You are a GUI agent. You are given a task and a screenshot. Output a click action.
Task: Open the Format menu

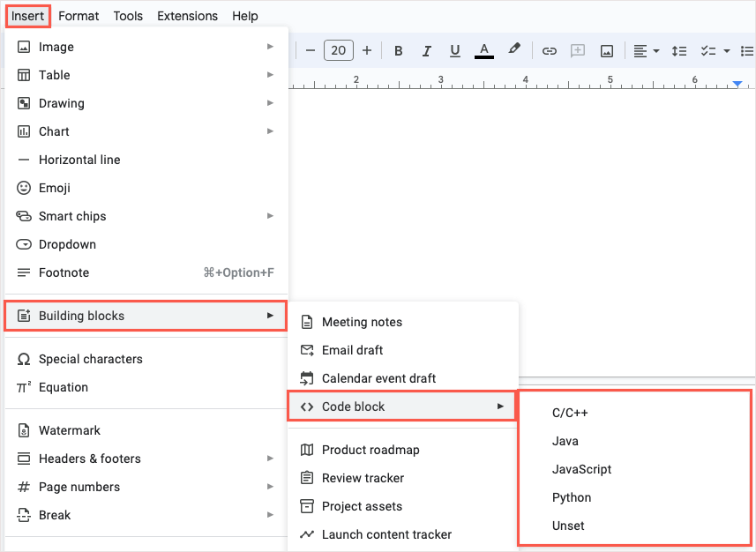(79, 16)
